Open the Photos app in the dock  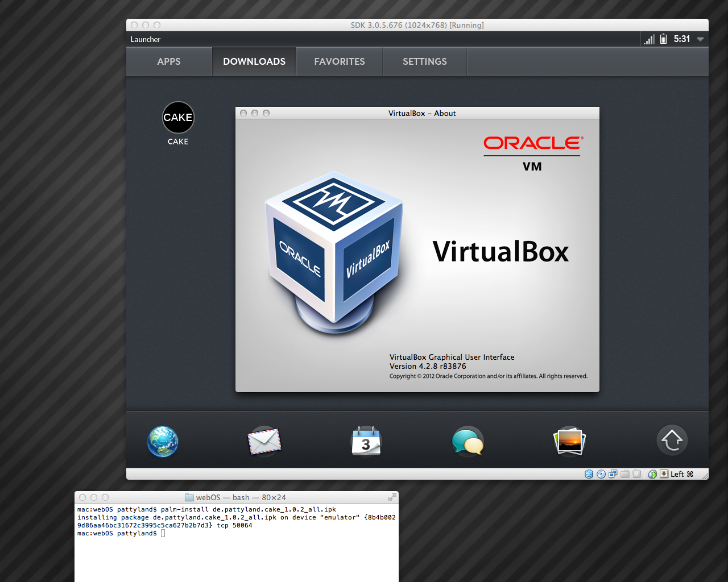pyautogui.click(x=569, y=441)
